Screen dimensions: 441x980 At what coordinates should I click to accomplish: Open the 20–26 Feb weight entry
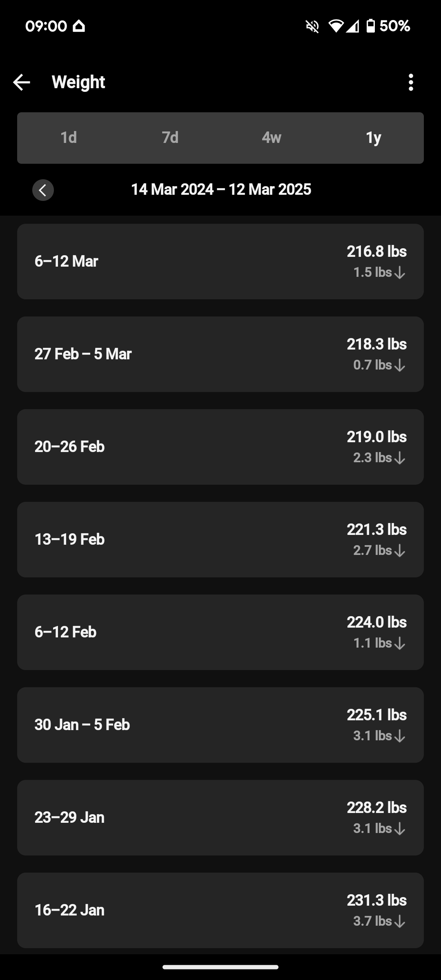click(220, 447)
